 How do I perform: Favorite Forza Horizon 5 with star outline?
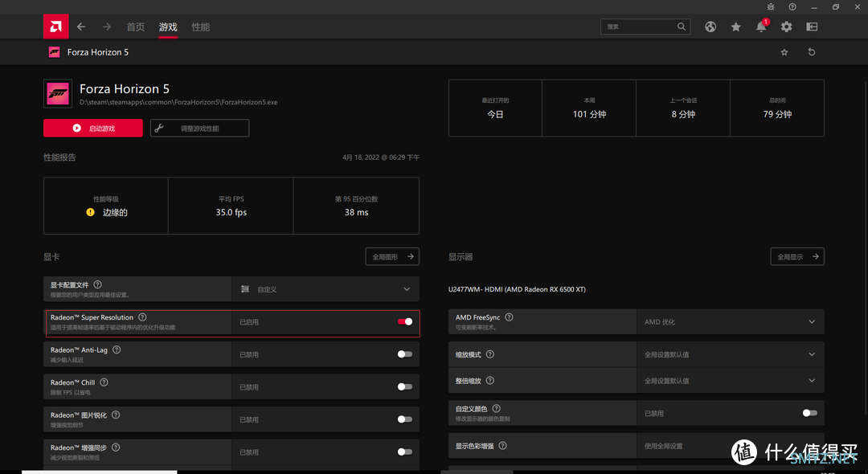point(784,52)
